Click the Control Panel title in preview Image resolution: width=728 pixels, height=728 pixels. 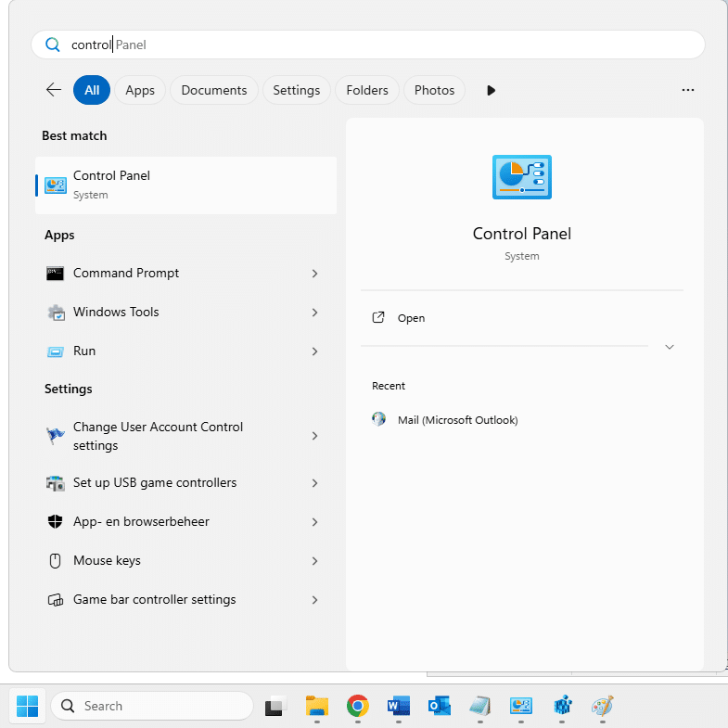(x=522, y=234)
